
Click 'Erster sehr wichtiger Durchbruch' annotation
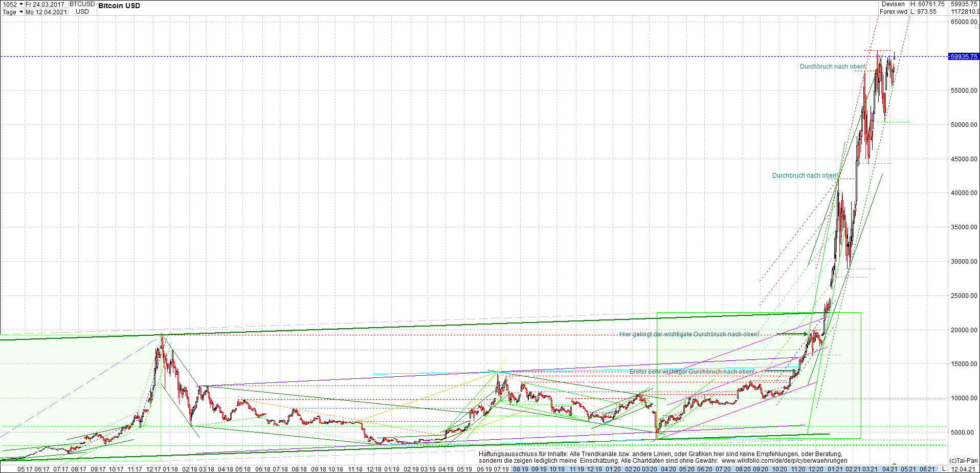click(x=692, y=372)
